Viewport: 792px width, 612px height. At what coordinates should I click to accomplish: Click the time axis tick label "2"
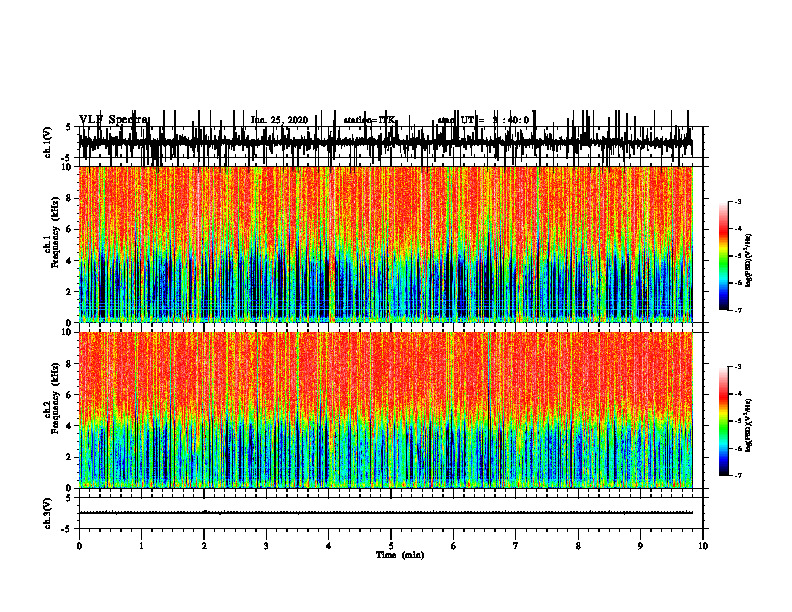click(x=204, y=545)
